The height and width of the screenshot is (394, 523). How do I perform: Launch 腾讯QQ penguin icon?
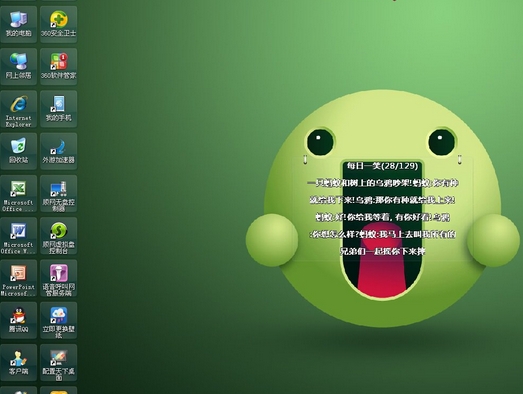[x=19, y=321]
